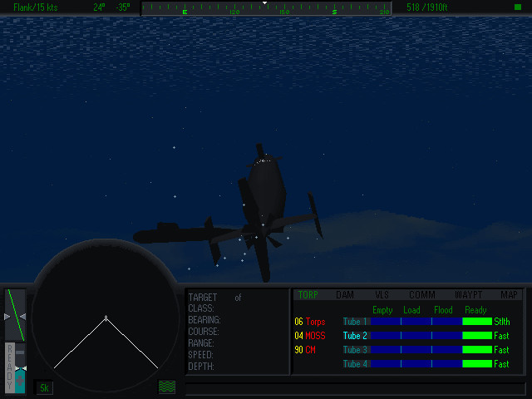Click the Empty column header
The height and width of the screenshot is (399, 532).
[x=382, y=310]
